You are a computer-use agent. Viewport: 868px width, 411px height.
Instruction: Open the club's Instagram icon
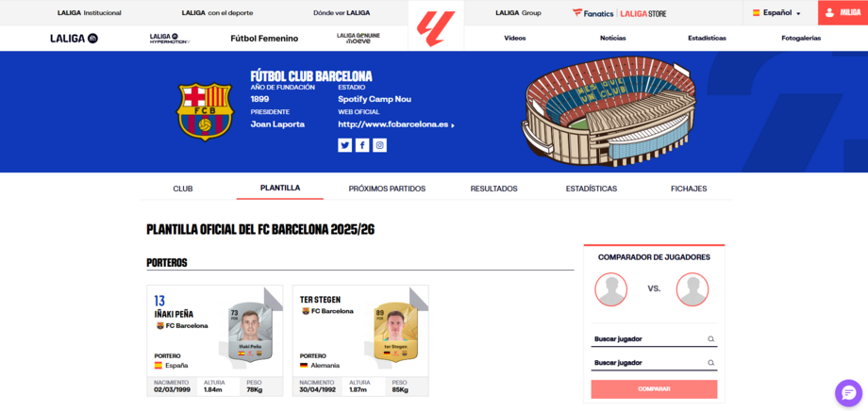(379, 145)
